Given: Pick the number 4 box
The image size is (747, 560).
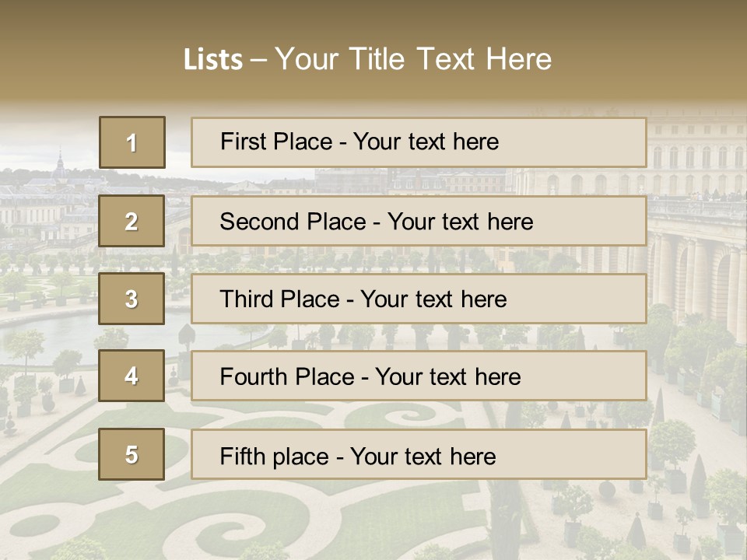Looking at the screenshot, I should 132,376.
